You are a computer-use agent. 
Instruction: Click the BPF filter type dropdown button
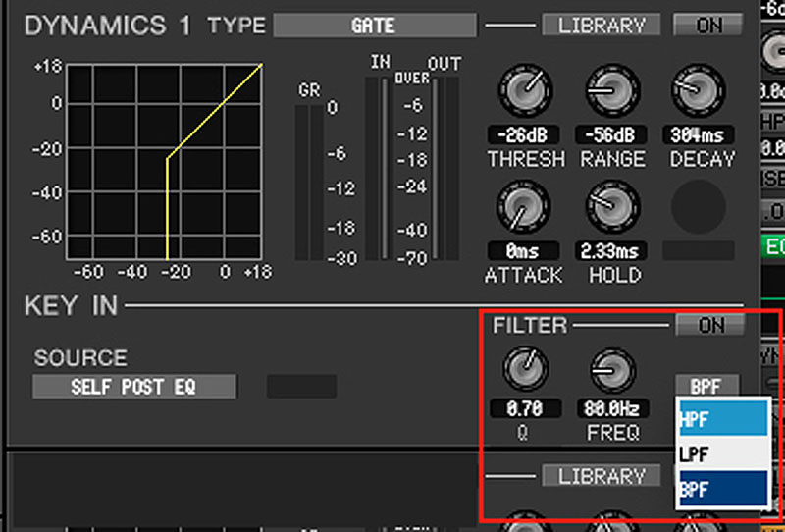pyautogui.click(x=706, y=386)
